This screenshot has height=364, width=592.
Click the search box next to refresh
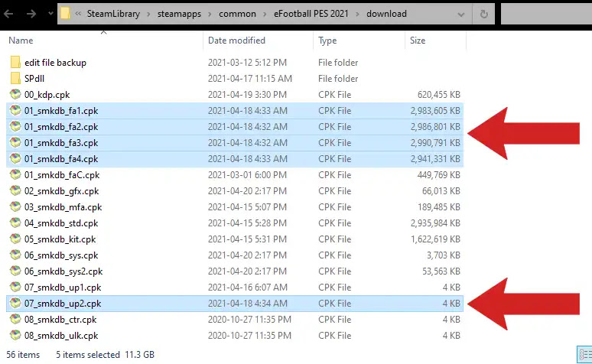[x=546, y=14]
